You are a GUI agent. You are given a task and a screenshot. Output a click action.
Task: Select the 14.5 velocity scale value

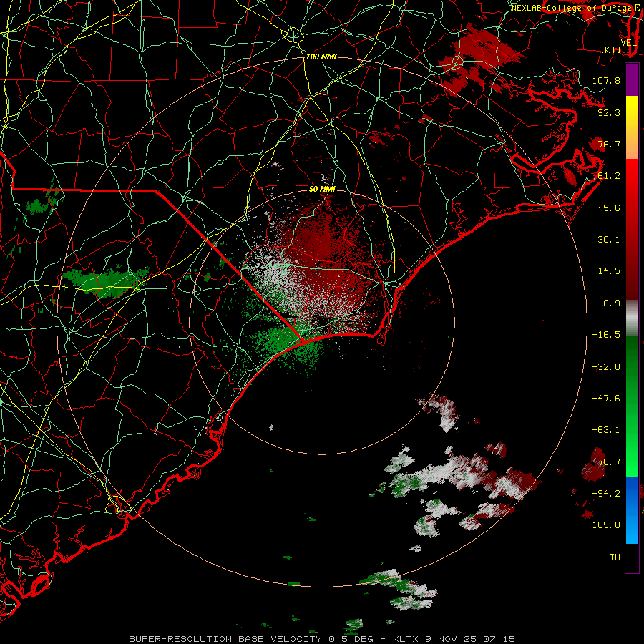click(609, 271)
